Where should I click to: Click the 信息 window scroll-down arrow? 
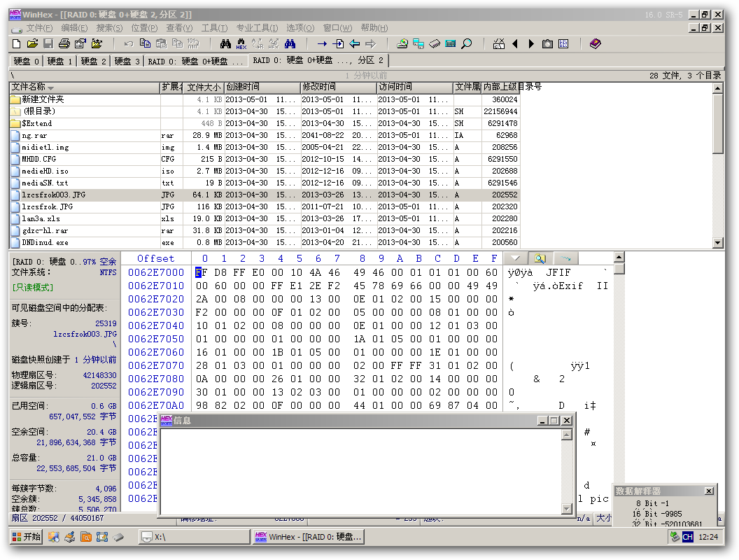point(567,508)
